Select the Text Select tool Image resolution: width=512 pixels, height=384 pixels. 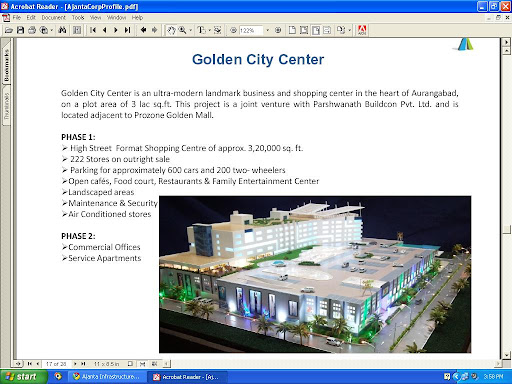(x=201, y=30)
